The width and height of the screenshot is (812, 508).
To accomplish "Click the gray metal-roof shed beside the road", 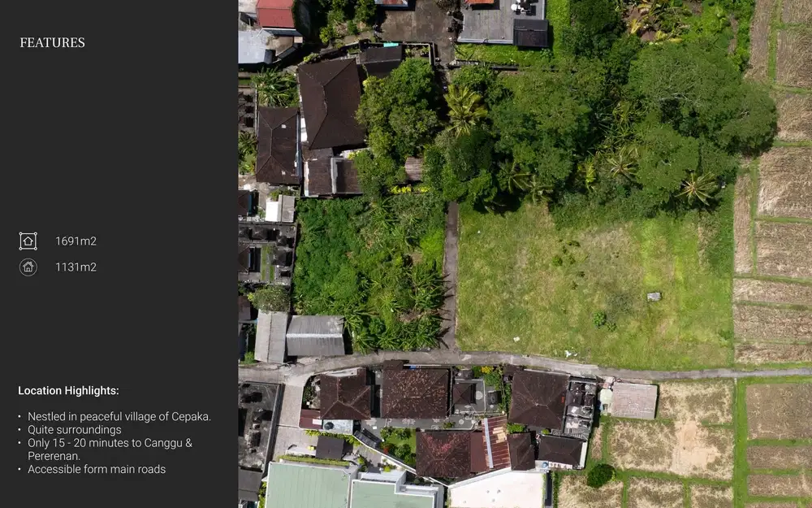I will tap(314, 336).
